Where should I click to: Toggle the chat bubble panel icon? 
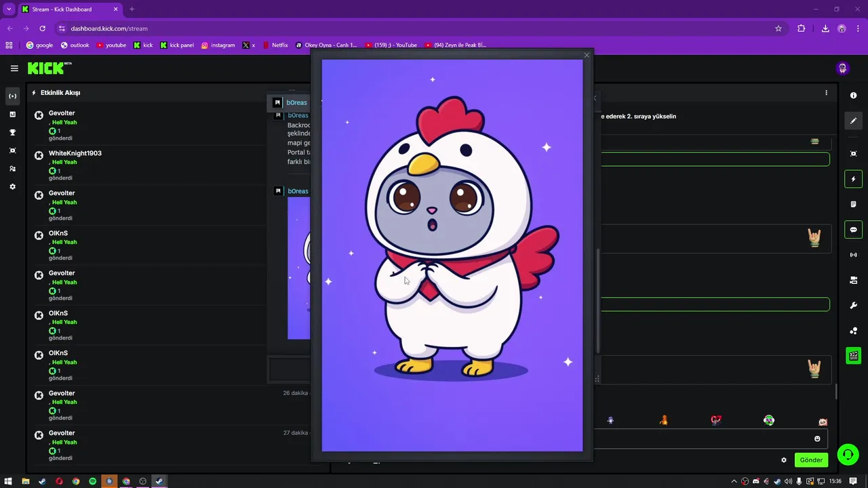coord(854,230)
